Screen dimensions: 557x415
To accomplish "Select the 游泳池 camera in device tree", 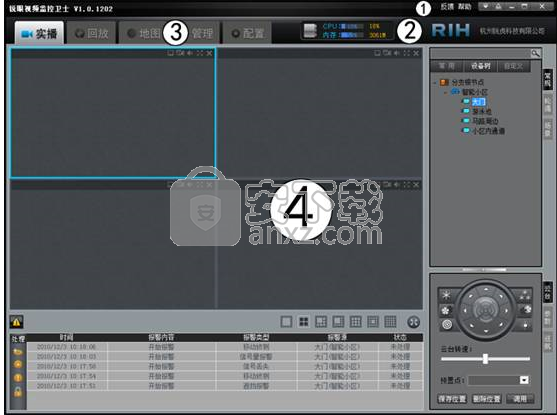I will (x=482, y=112).
